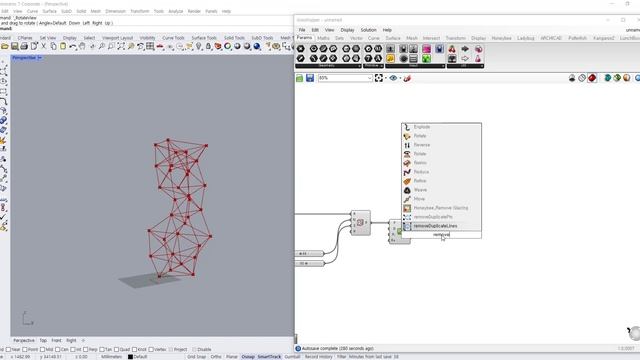
Task: Click red preview mesh icon in Grasshopper
Action: (x=592, y=78)
